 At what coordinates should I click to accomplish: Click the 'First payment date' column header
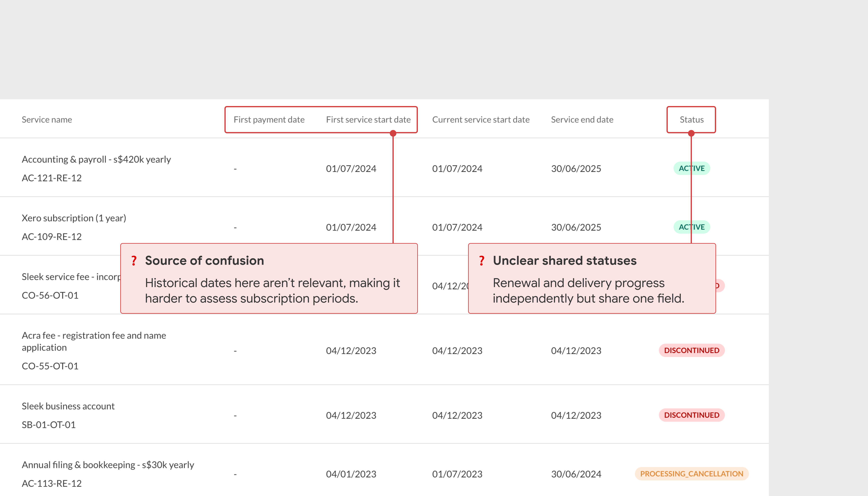[269, 120]
